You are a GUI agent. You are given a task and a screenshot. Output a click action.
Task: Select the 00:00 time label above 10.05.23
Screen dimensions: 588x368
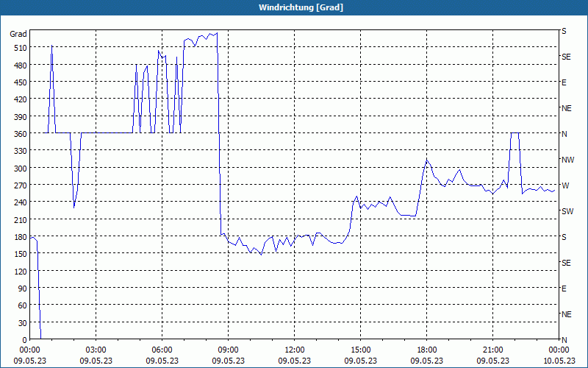[559, 350]
